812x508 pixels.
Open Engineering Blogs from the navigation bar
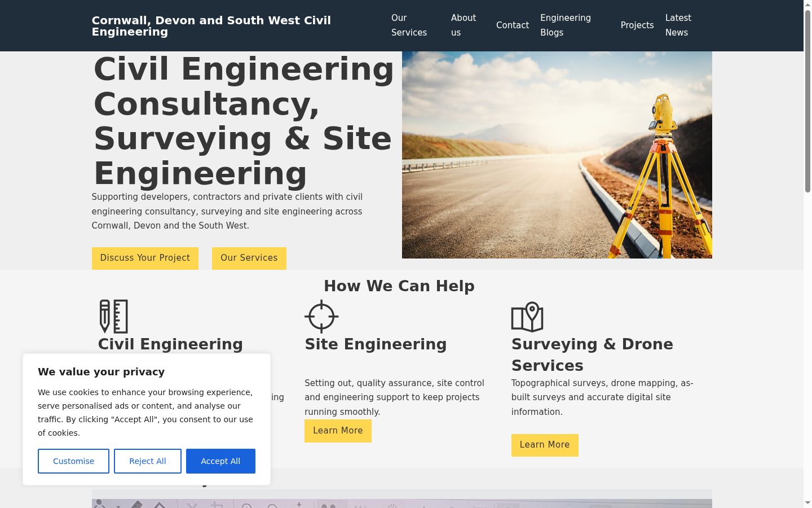566,25
